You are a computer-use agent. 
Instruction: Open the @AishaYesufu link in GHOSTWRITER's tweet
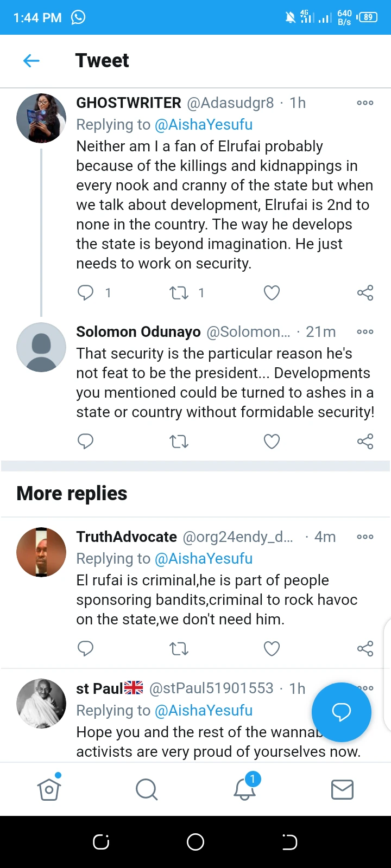[204, 125]
